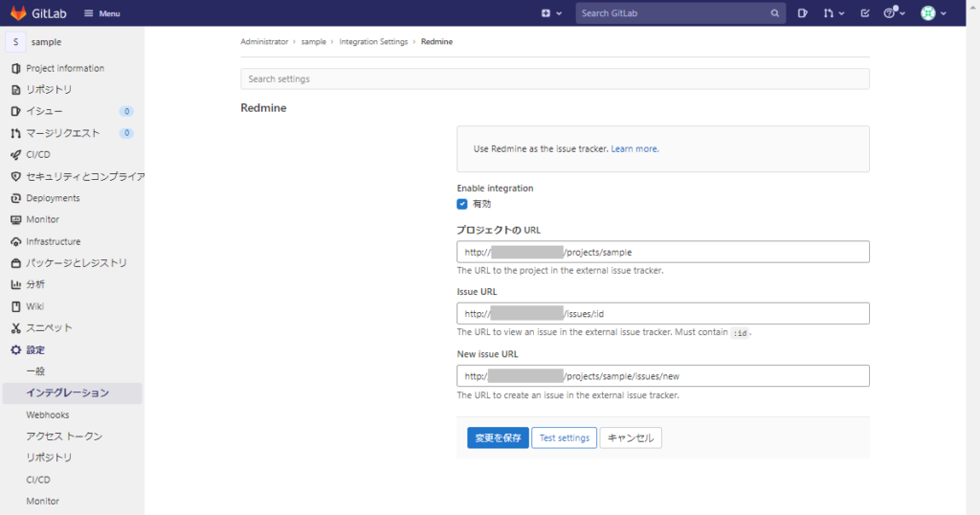Image resolution: width=980 pixels, height=515 pixels.
Task: Uncheck the 有効 enable integration checkbox
Action: pos(462,204)
